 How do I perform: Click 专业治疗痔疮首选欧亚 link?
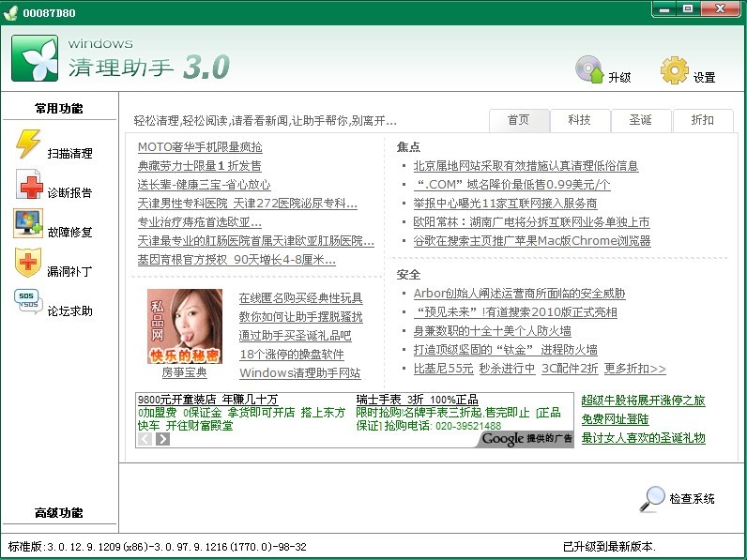click(x=200, y=222)
